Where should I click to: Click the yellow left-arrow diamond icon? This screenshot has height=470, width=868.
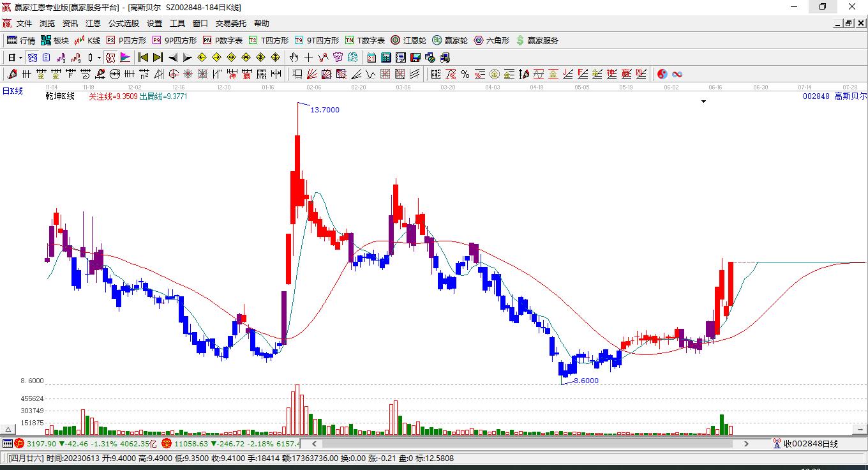pos(202,57)
